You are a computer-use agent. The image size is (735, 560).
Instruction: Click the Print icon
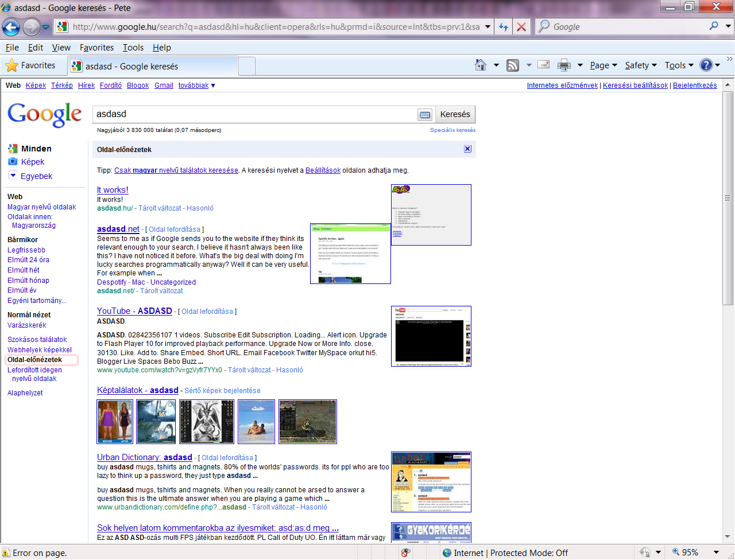(x=564, y=65)
